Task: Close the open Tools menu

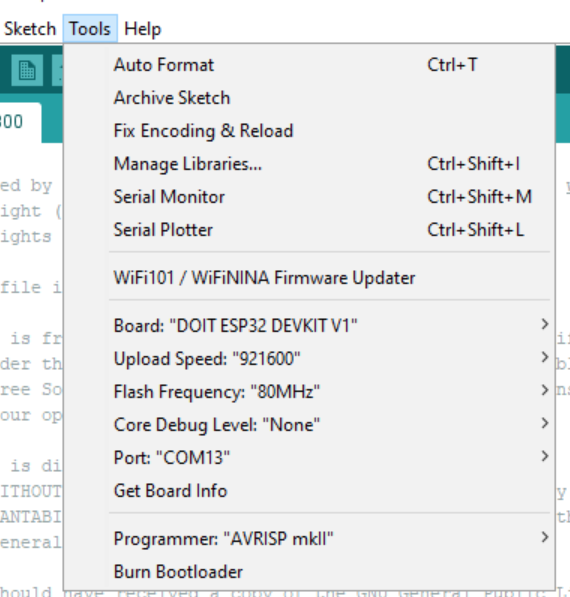Action: 90,29
